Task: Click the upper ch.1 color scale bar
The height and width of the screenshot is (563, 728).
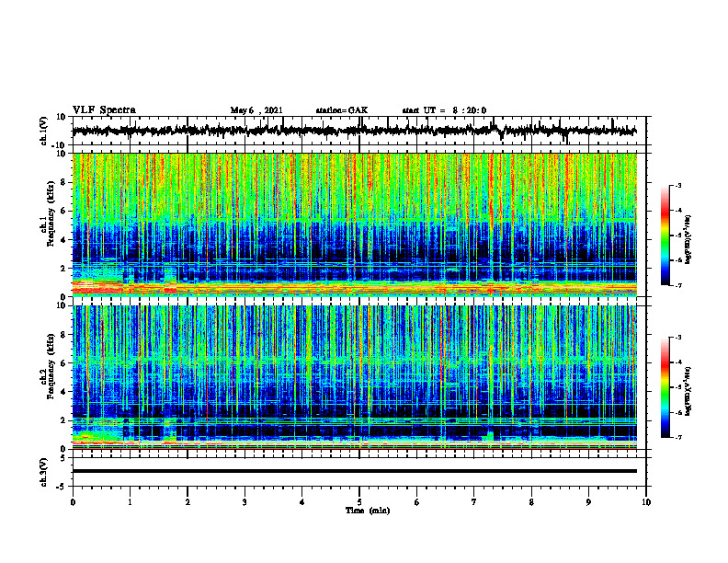Action: click(x=665, y=236)
